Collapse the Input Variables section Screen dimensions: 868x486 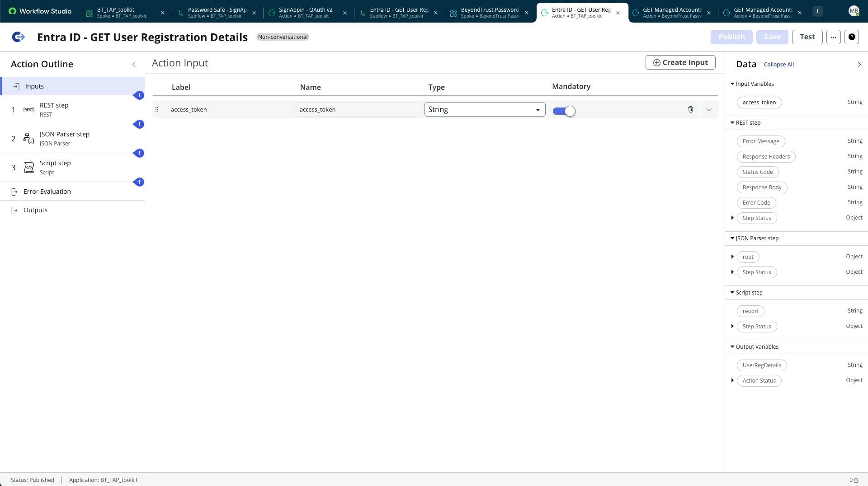(732, 84)
